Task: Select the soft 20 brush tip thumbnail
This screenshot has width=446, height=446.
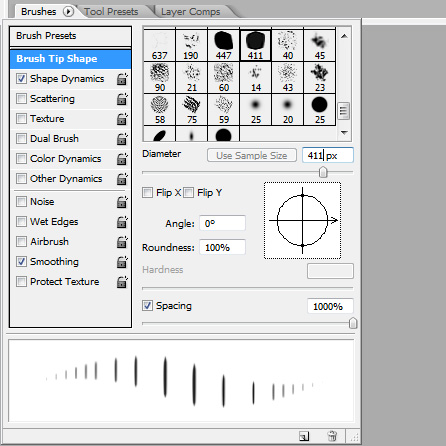Action: (x=288, y=109)
